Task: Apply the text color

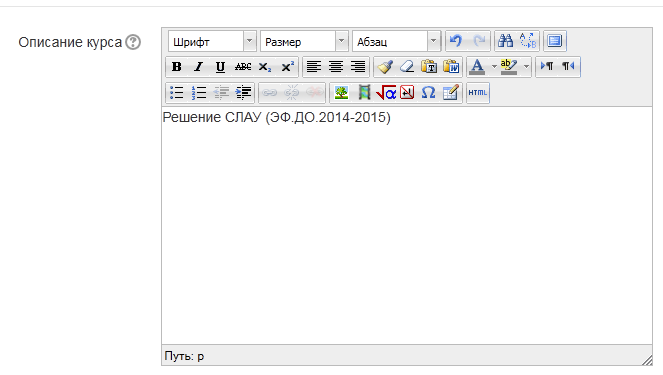Action: click(477, 67)
